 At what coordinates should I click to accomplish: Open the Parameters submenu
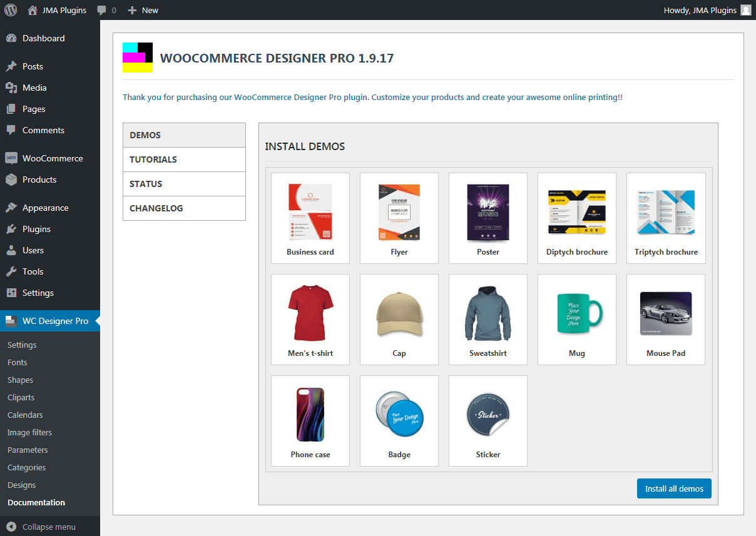click(28, 450)
